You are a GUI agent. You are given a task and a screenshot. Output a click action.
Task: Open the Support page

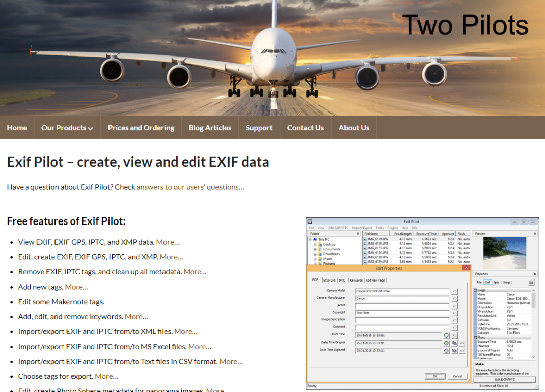(x=259, y=128)
